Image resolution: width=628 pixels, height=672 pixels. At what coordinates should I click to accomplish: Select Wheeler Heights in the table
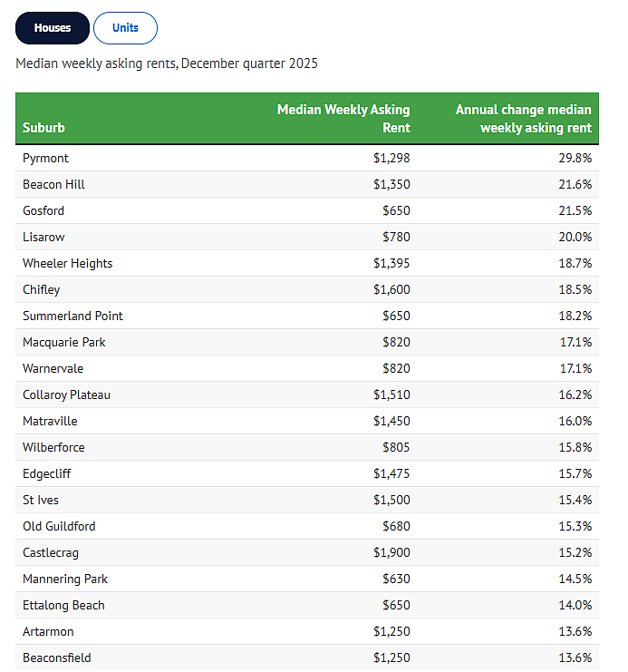[x=68, y=263]
